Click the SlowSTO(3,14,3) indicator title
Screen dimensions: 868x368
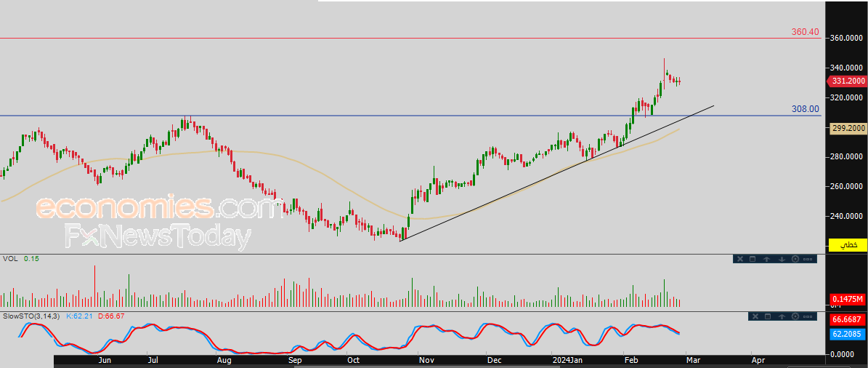click(33, 316)
